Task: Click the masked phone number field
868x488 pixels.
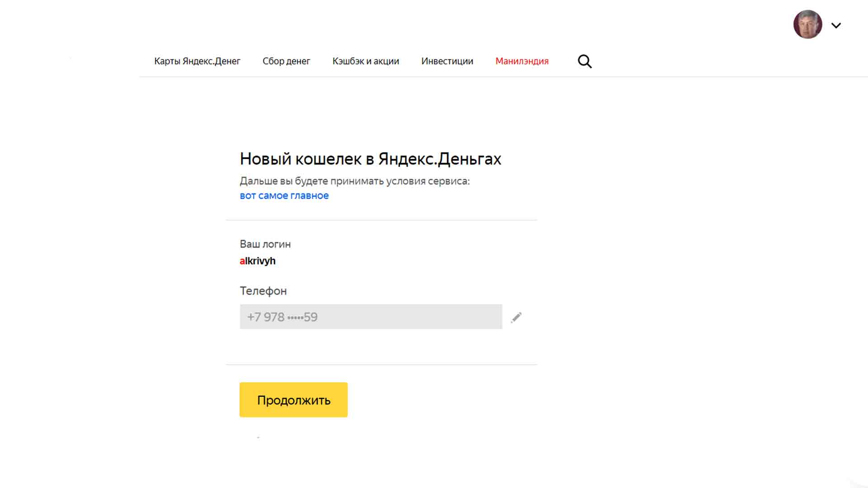Action: 371,317
